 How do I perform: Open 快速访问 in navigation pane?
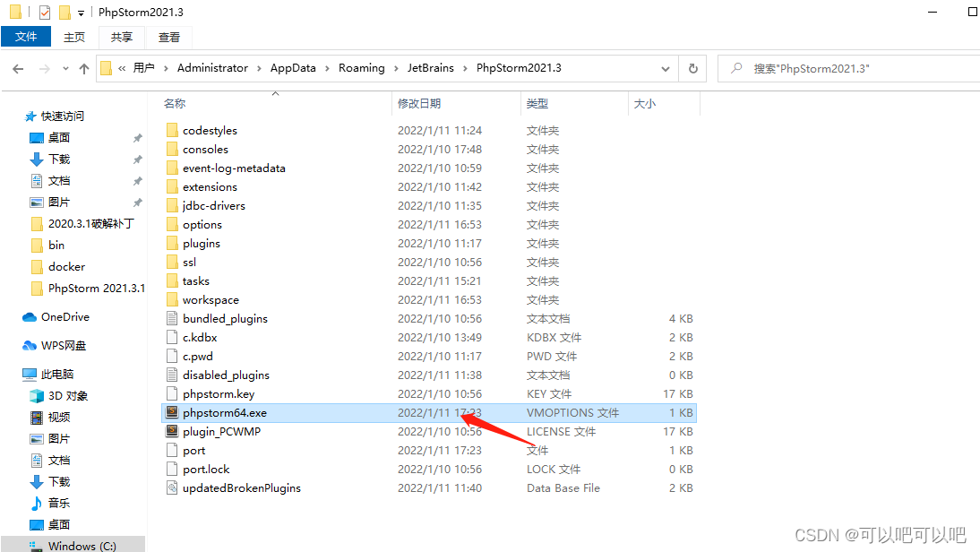(63, 116)
